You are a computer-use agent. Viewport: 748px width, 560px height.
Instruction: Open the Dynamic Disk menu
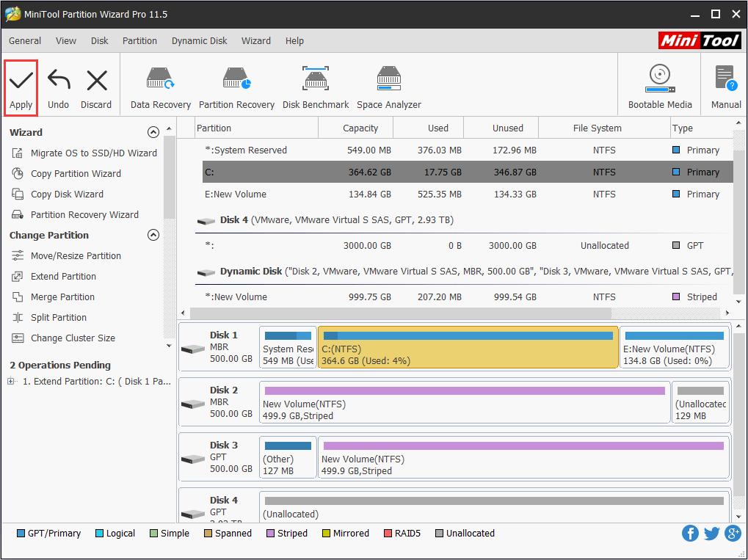pos(200,41)
